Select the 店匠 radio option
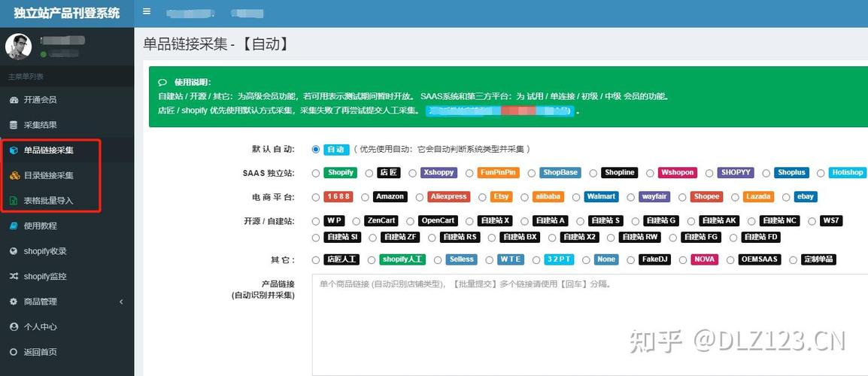Viewport: 868px width, 376px height. [369, 173]
